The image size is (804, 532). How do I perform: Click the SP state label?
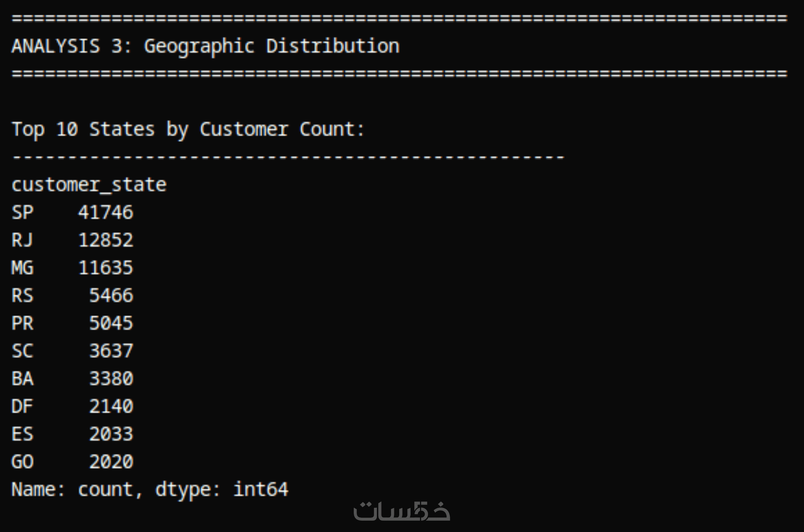tap(22, 213)
